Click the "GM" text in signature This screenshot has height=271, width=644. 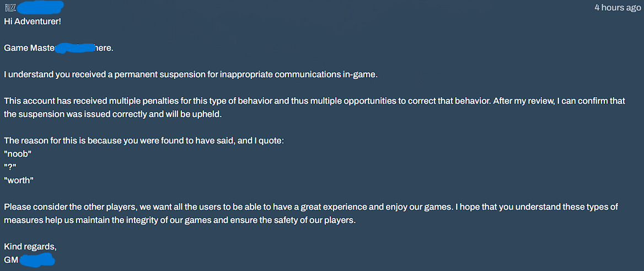[x=11, y=260]
